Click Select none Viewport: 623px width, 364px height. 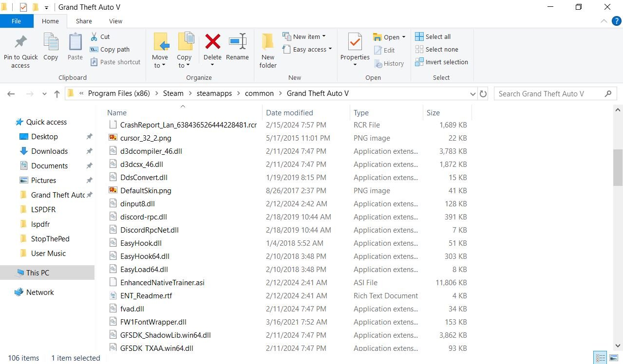[x=437, y=49]
